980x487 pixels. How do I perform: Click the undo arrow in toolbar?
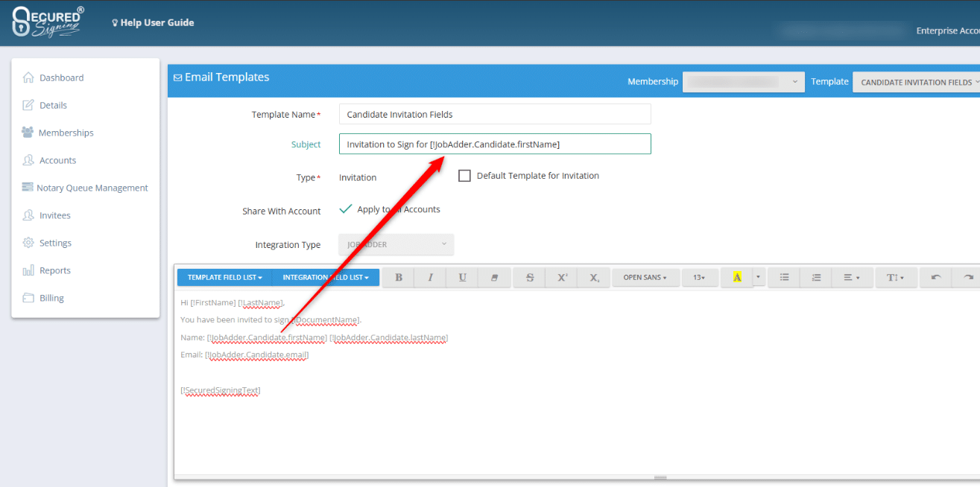pos(936,277)
